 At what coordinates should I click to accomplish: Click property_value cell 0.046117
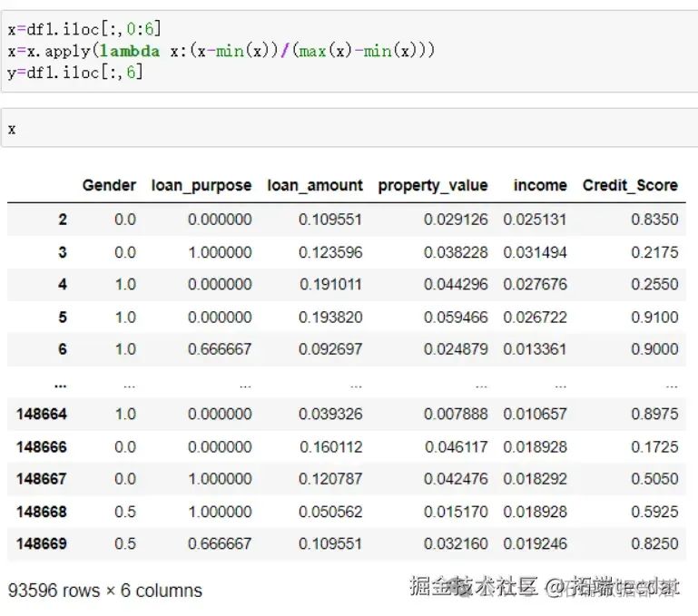pyautogui.click(x=456, y=447)
